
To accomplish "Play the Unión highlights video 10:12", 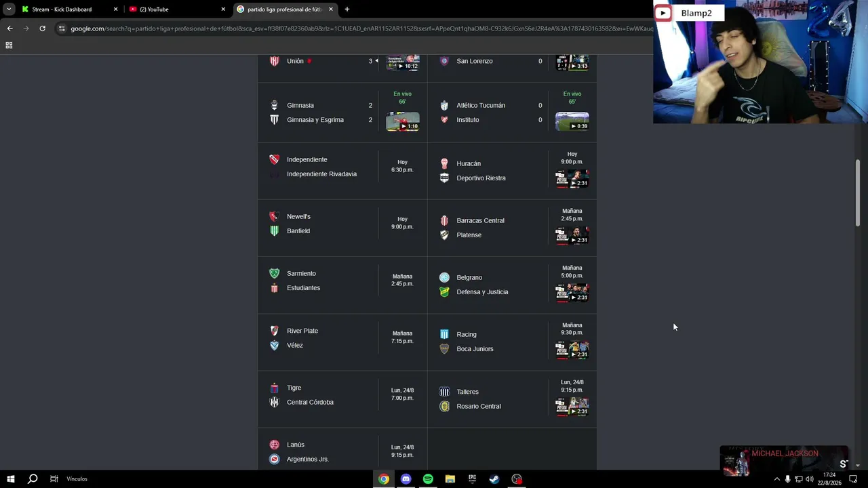I will (x=403, y=63).
